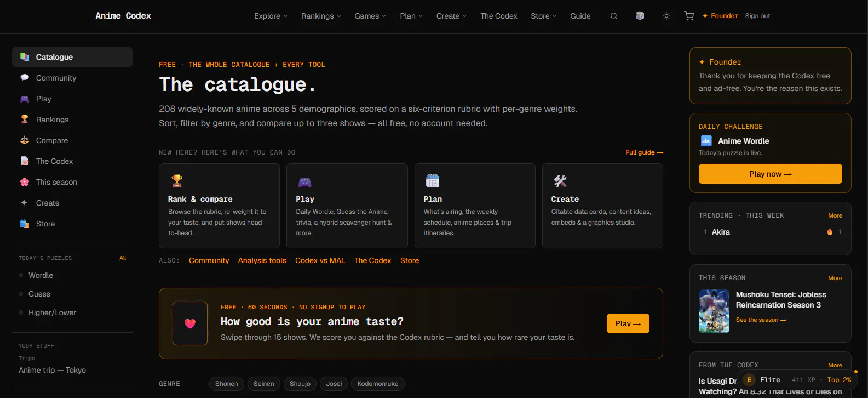Click the tools icon on the Create card

click(560, 181)
